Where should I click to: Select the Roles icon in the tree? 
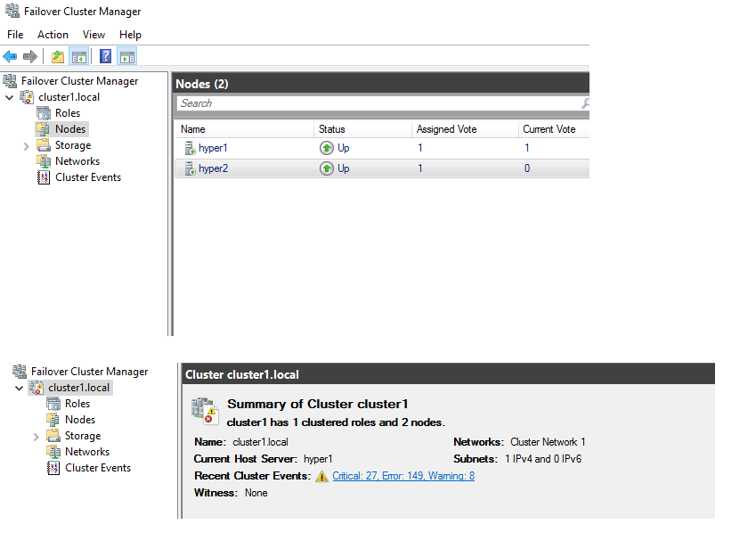[43, 112]
